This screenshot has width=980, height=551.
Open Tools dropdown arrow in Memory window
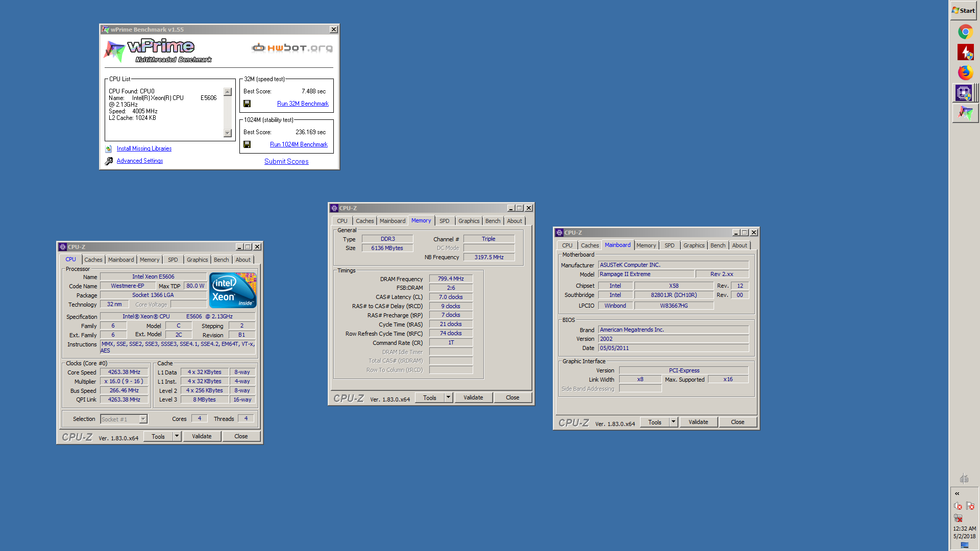(448, 397)
